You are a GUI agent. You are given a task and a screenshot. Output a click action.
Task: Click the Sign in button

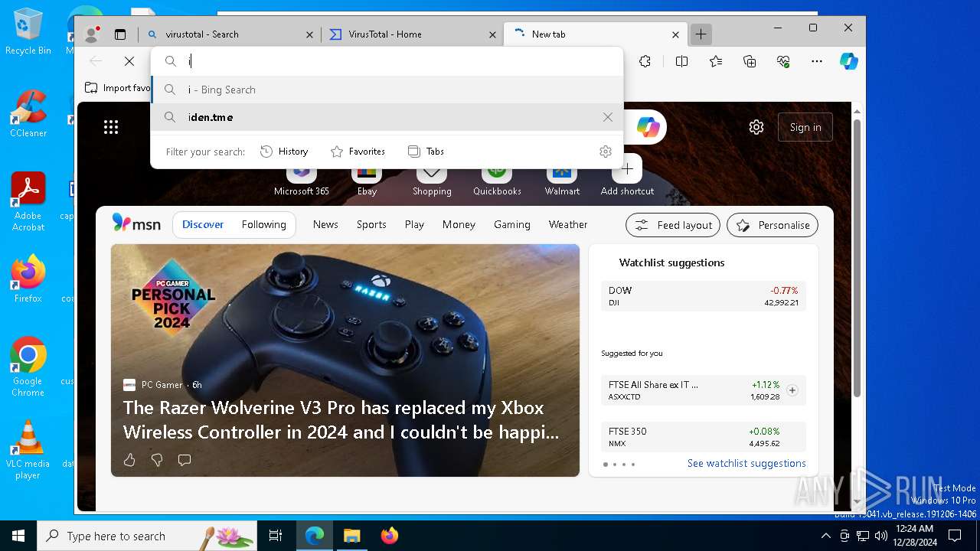click(x=805, y=127)
